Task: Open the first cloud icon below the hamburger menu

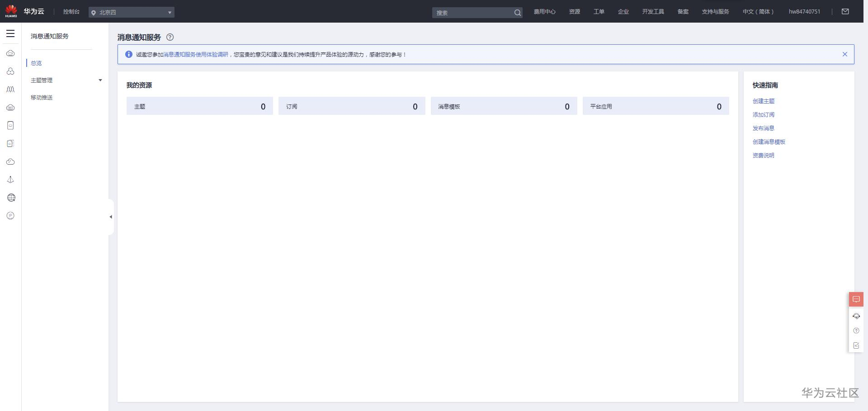Action: tap(10, 53)
